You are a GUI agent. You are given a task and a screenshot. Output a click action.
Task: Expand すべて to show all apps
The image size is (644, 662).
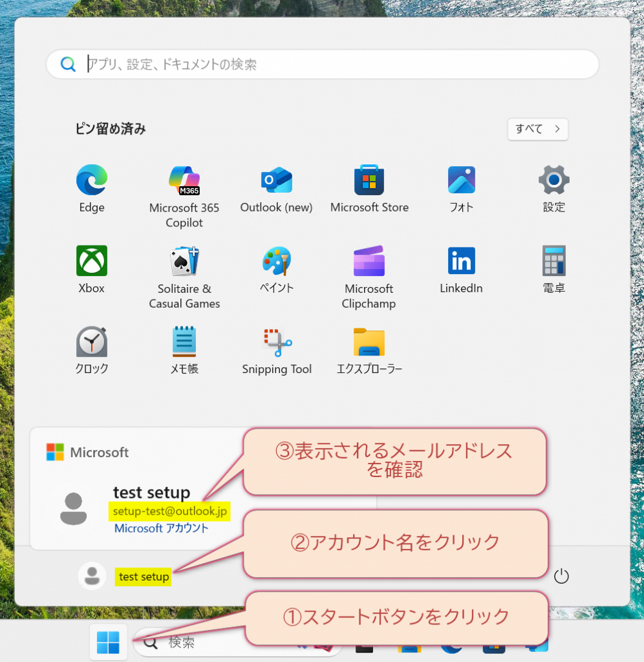[537, 129]
